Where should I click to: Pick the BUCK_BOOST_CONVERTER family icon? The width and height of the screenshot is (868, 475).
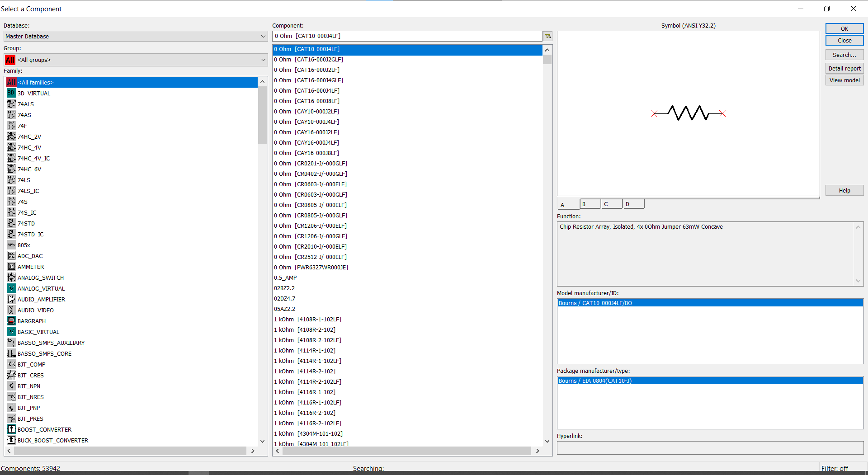(11, 440)
